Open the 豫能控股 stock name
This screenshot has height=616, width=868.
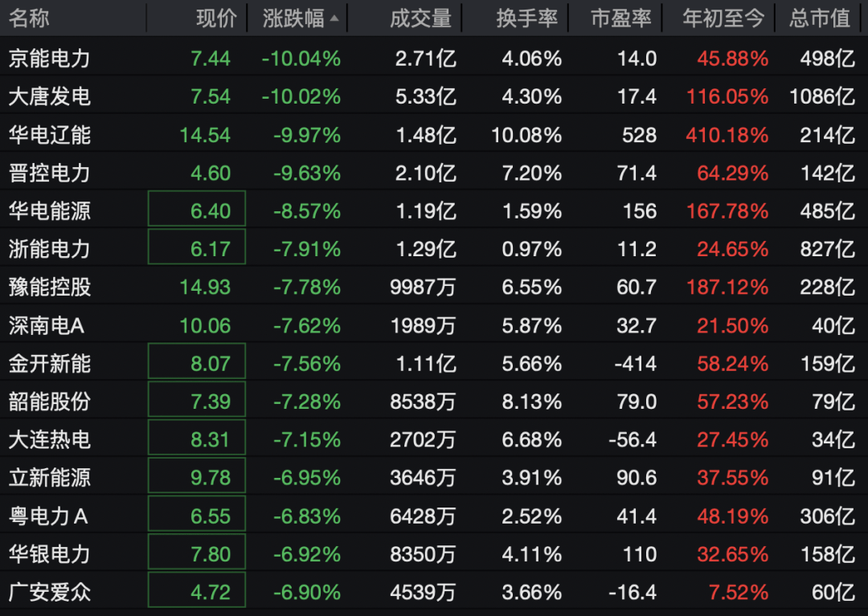click(x=49, y=288)
